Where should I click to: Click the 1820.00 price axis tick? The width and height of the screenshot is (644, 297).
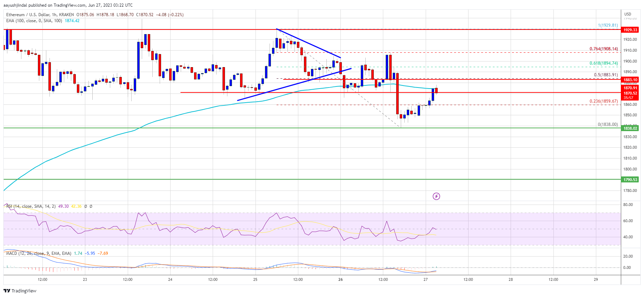point(630,147)
